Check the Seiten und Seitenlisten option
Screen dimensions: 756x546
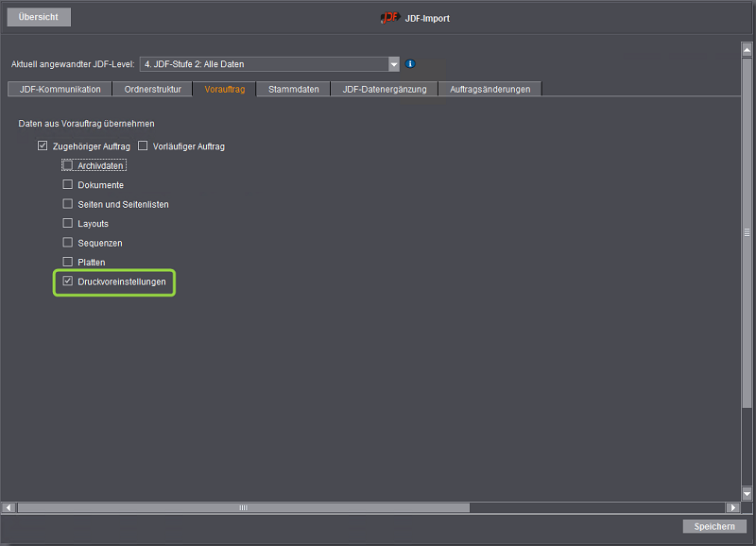[68, 204]
